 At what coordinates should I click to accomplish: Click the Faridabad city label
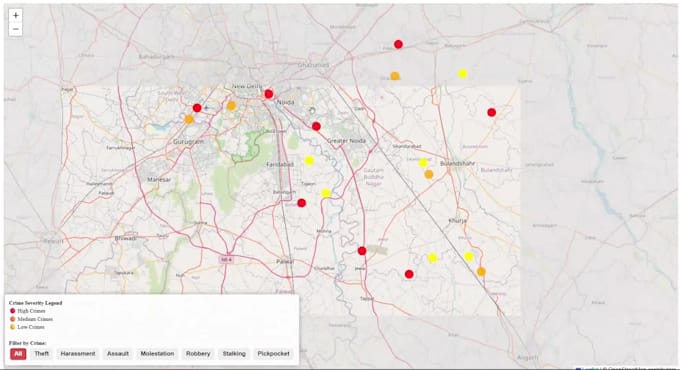(280, 164)
